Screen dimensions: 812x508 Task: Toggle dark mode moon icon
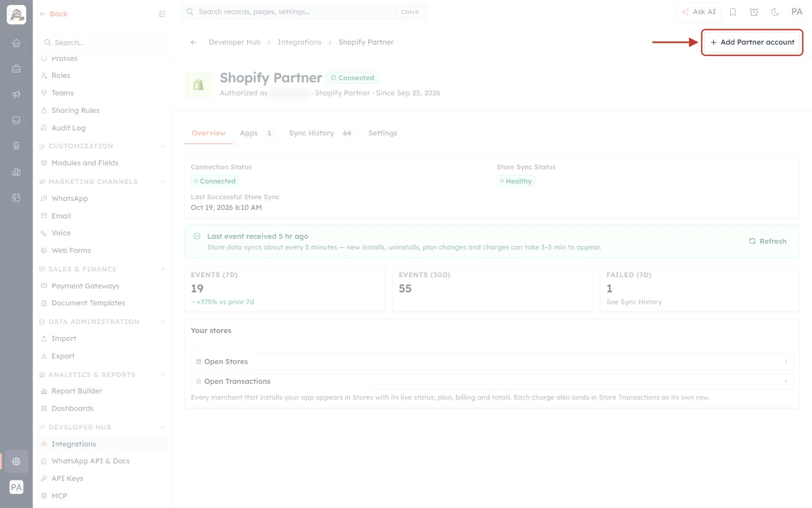click(x=775, y=12)
